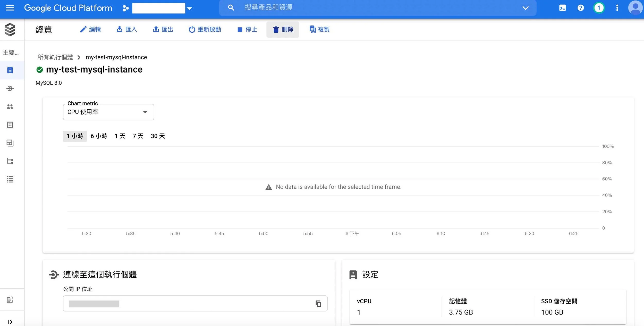The image size is (644, 326).
Task: Select the 6 小時 time range
Action: pyautogui.click(x=99, y=136)
